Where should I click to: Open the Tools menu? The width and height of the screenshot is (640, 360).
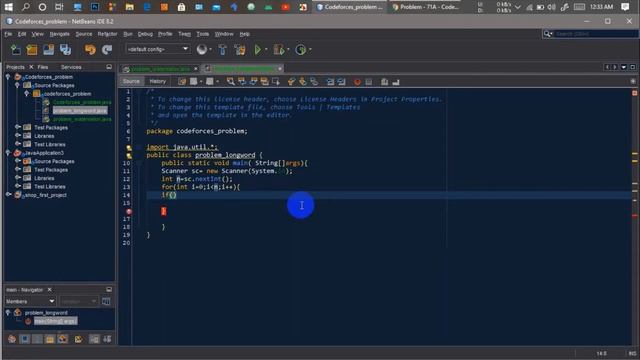(202, 34)
